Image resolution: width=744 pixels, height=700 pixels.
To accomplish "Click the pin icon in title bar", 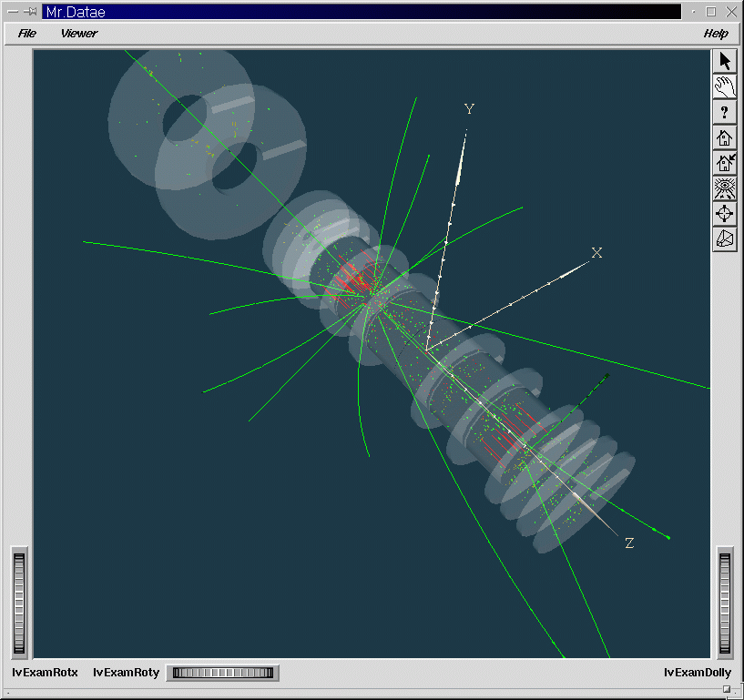I will point(30,12).
